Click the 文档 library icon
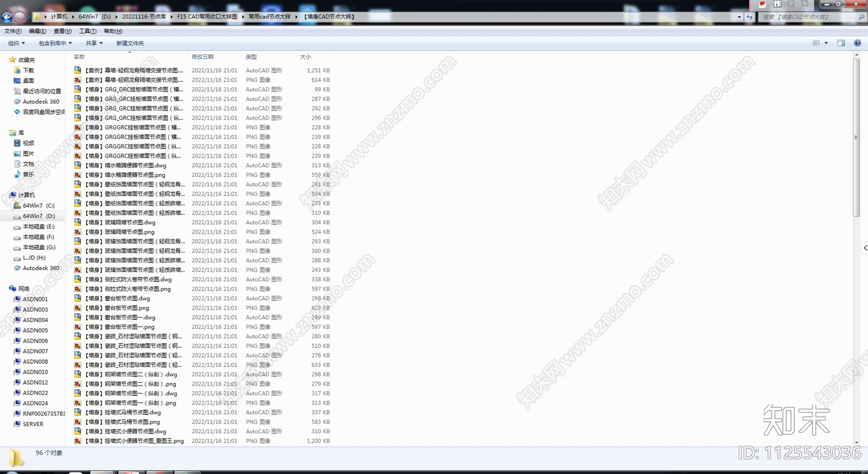 click(x=17, y=164)
